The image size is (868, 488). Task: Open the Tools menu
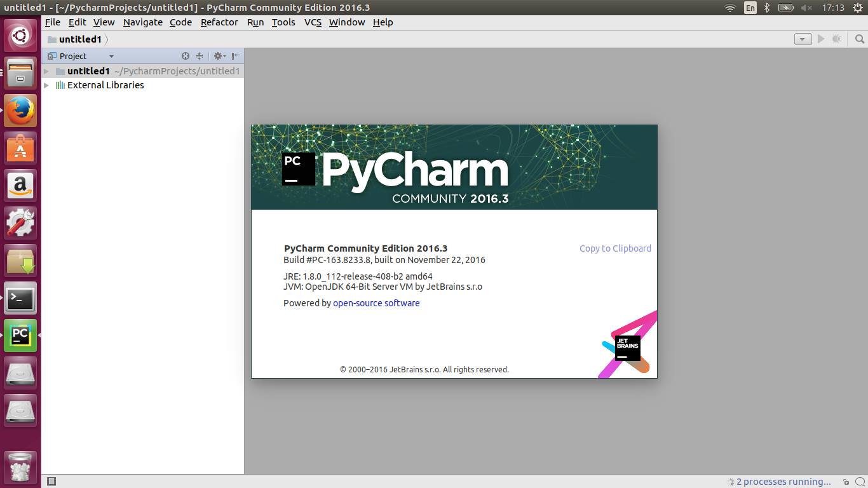pos(283,22)
